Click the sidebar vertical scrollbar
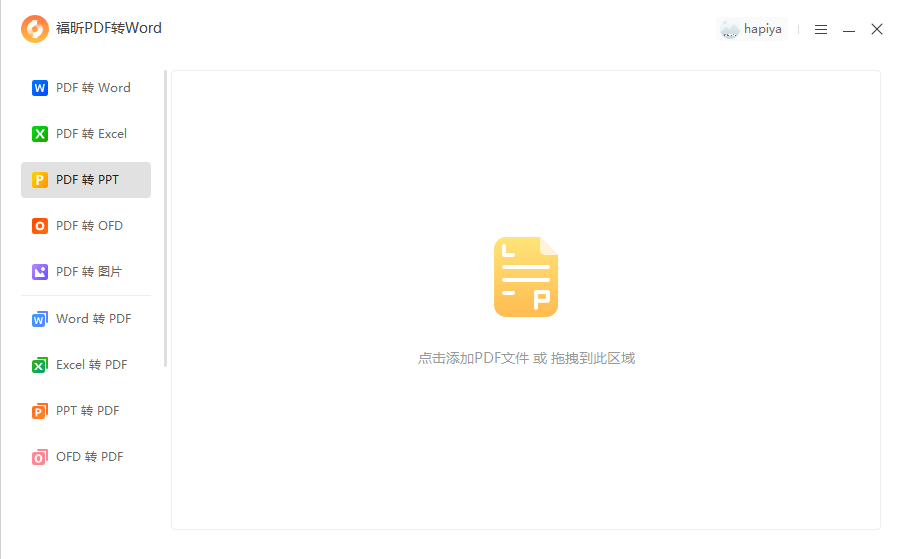 165,218
